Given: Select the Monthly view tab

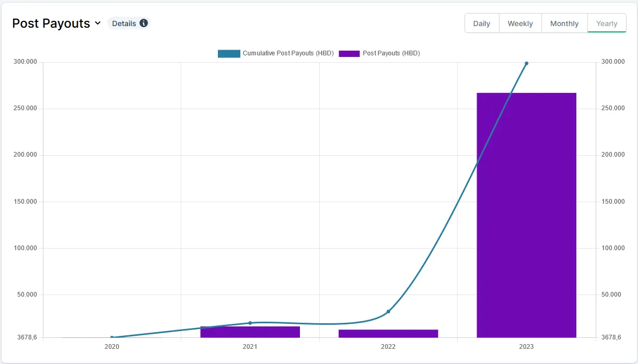Looking at the screenshot, I should (564, 24).
